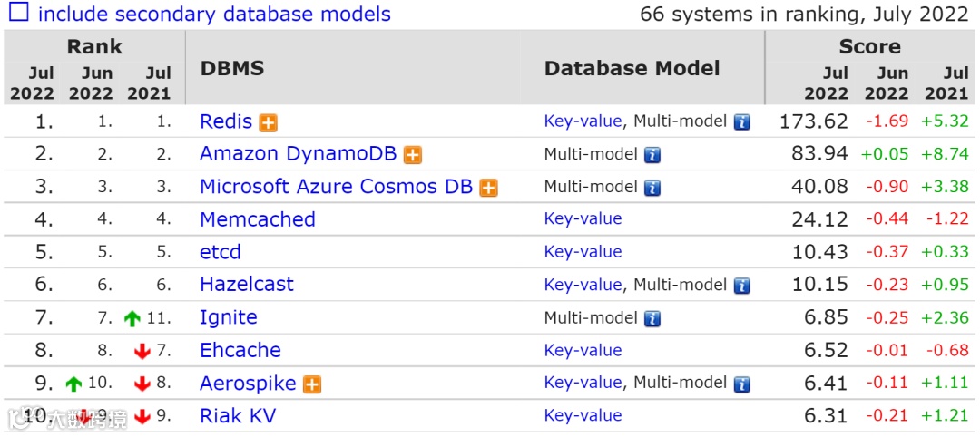Go to the etcd database page
Viewport: 980px width, 437px height.
tap(220, 252)
